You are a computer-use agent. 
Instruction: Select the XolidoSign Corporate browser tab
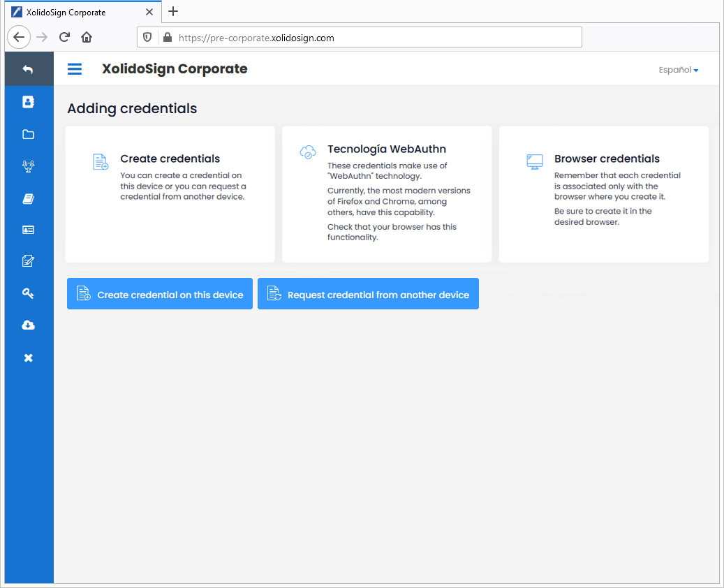tap(83, 12)
